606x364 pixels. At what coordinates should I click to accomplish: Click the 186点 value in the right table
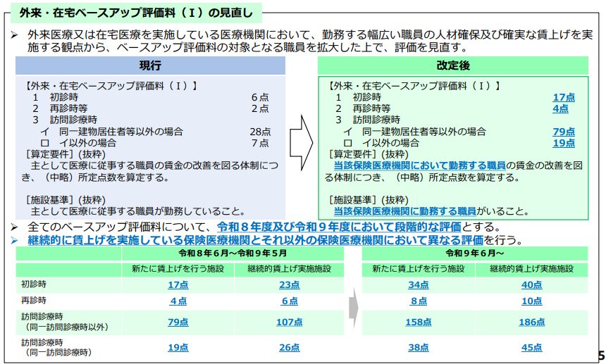pos(531,322)
